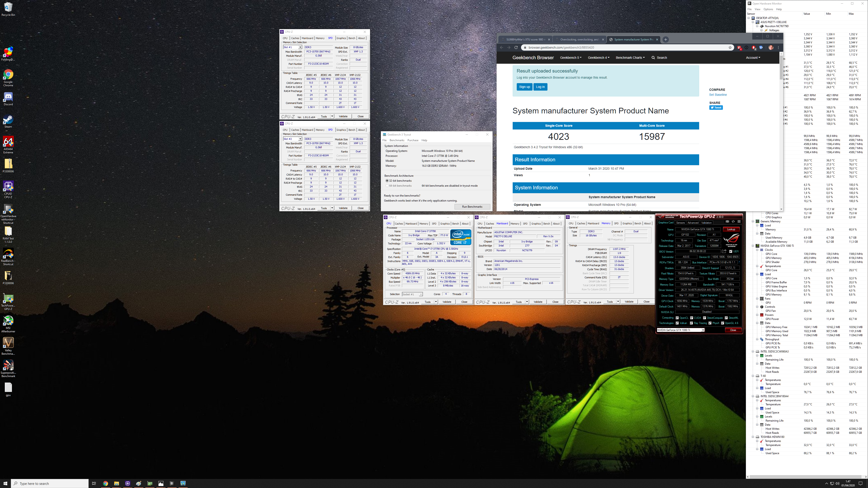Switch to the Sensors tab in GPU-Z

click(680, 223)
